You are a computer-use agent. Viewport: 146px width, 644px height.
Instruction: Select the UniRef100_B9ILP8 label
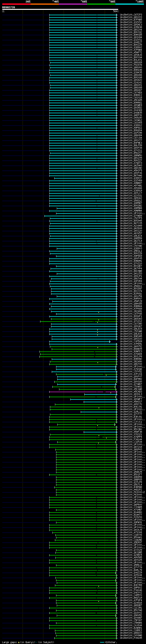point(131,357)
